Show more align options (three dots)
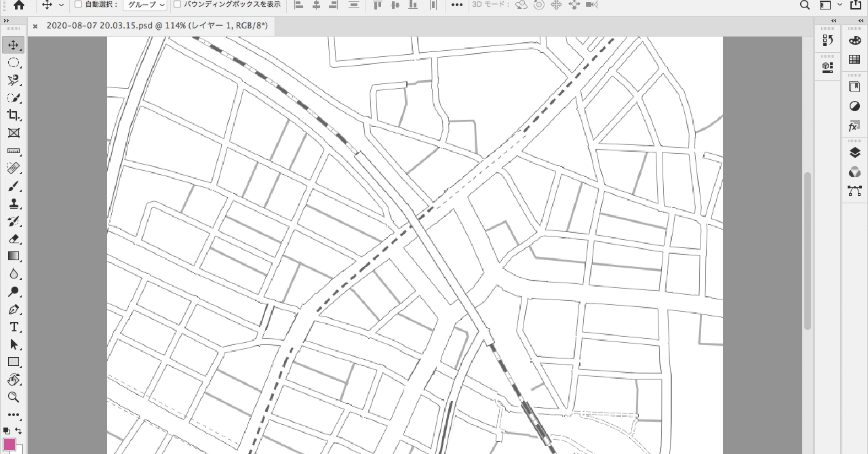This screenshot has height=454, width=868. [x=457, y=5]
